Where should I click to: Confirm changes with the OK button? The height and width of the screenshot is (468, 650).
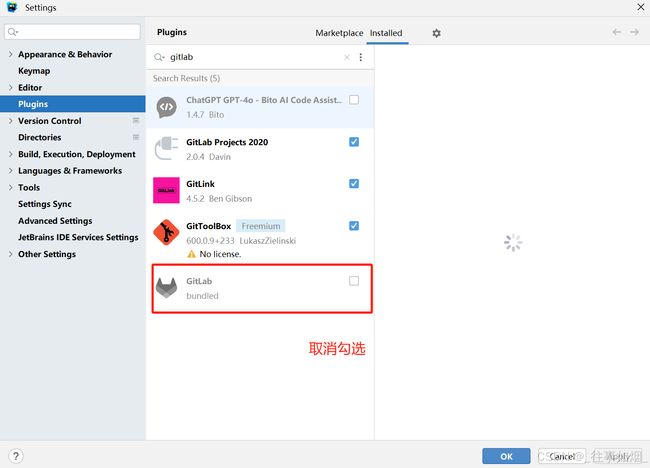pyautogui.click(x=506, y=456)
